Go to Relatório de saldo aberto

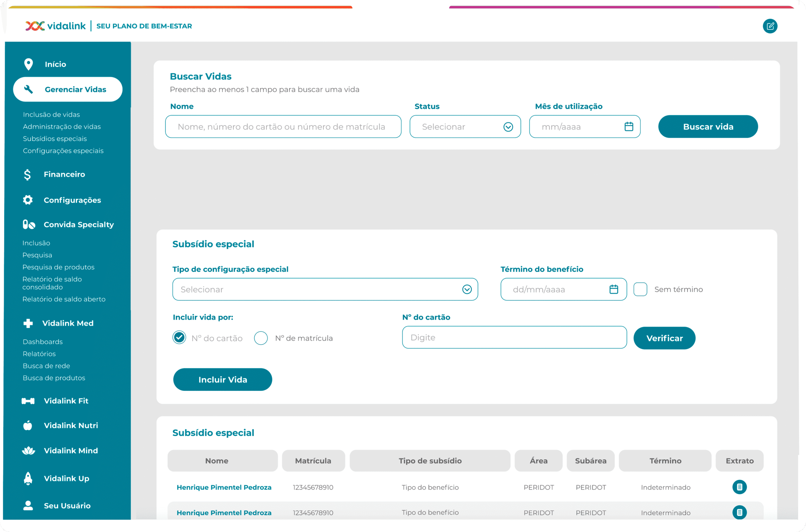(x=64, y=299)
